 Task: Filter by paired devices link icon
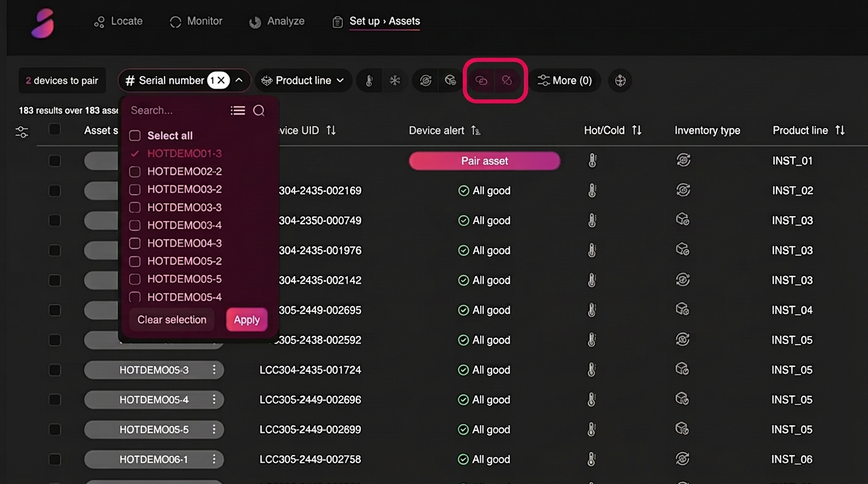[x=481, y=81]
